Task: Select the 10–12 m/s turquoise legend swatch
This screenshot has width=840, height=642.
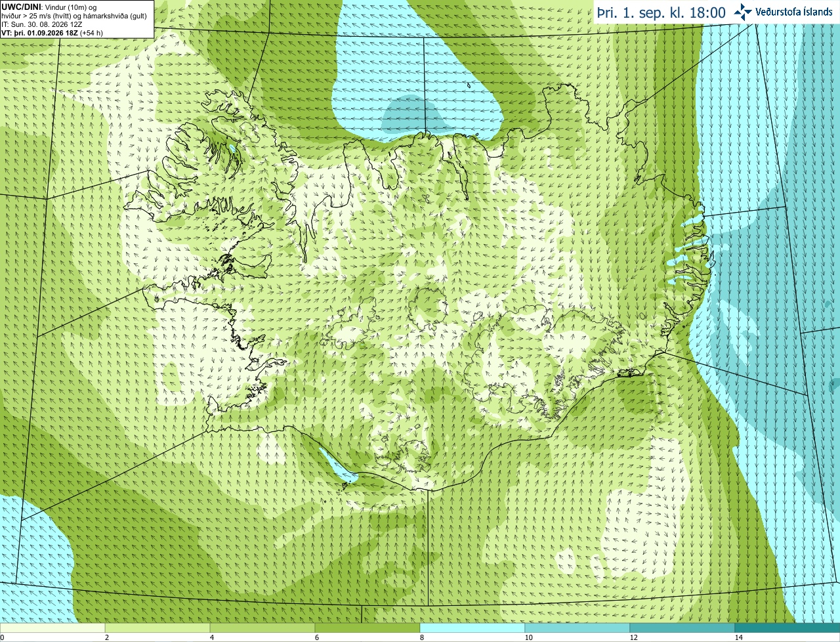Action: [x=577, y=628]
